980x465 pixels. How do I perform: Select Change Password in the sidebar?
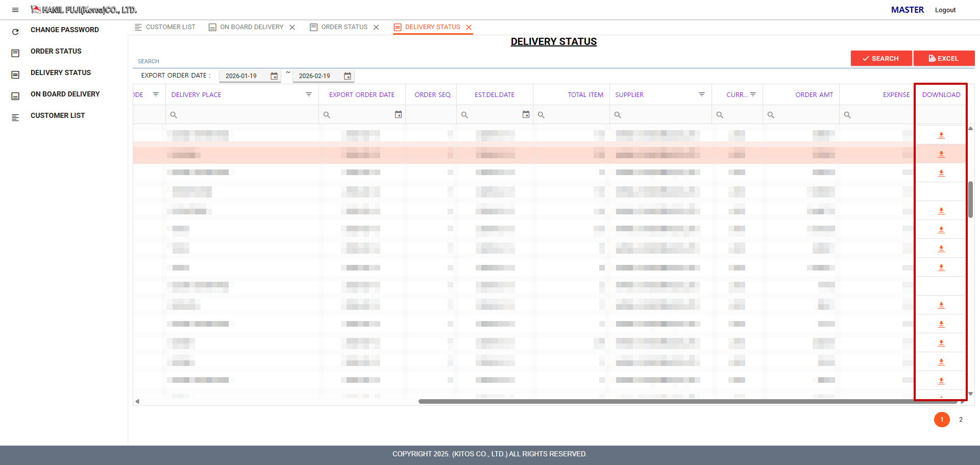point(64,30)
